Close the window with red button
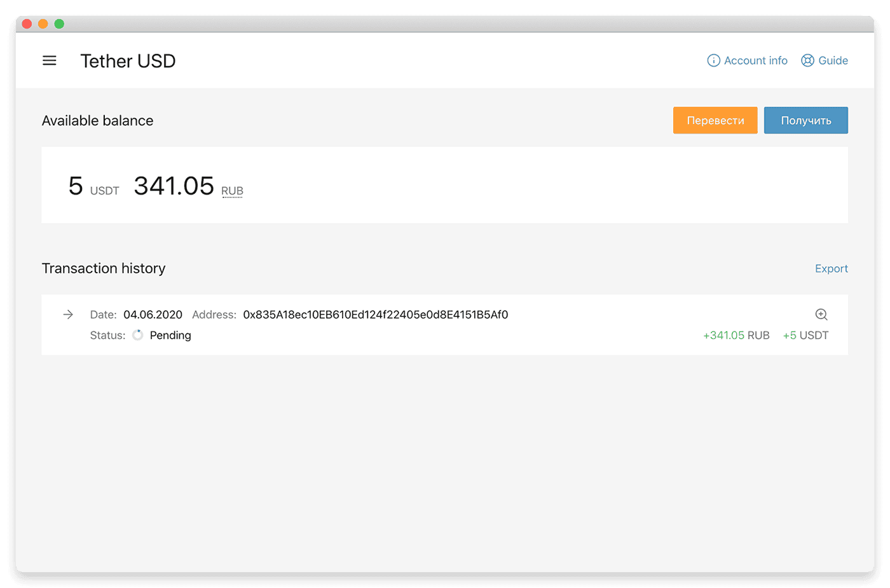This screenshot has width=890, height=588. [x=27, y=24]
